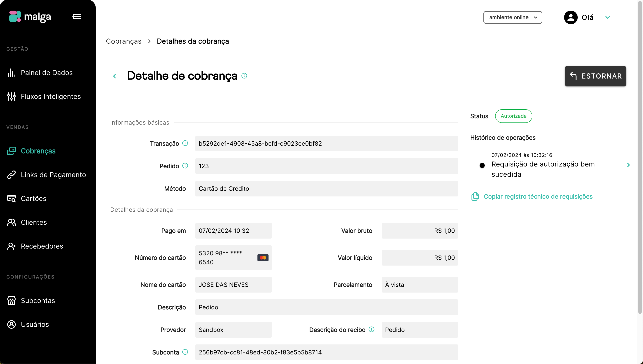Click the info icon next to Transação
The width and height of the screenshot is (643, 364).
[185, 143]
